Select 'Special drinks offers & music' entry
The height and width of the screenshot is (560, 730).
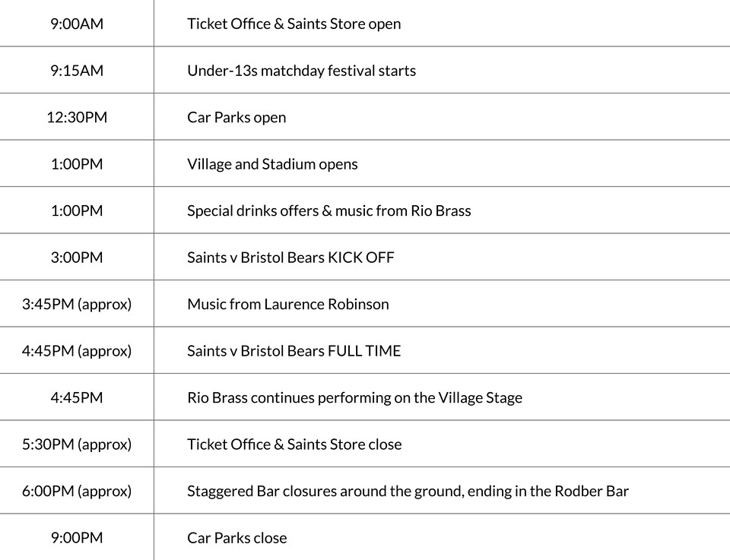click(328, 210)
